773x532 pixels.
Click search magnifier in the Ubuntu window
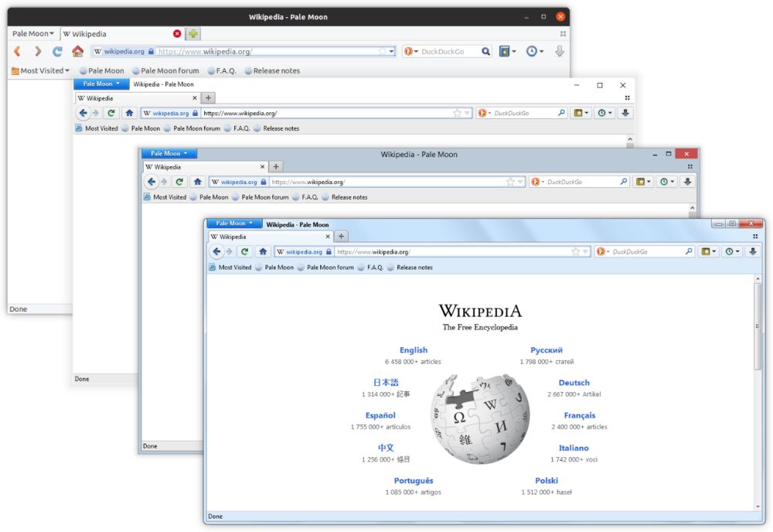(x=485, y=51)
